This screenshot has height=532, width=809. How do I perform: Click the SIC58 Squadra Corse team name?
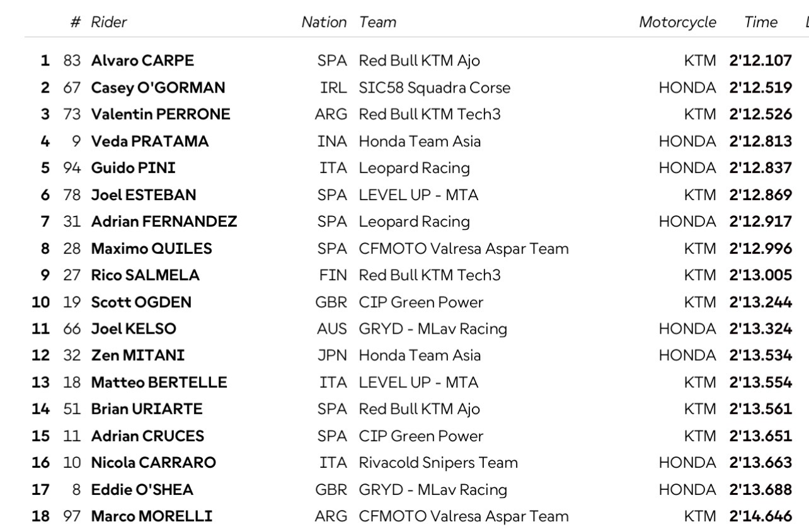[434, 88]
